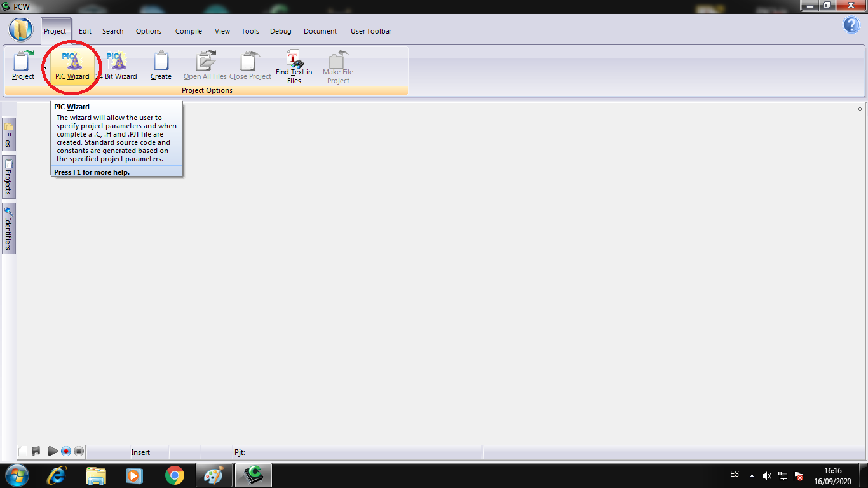Image resolution: width=868 pixels, height=488 pixels.
Task: Expand the Identifiers side panel
Action: click(x=9, y=228)
